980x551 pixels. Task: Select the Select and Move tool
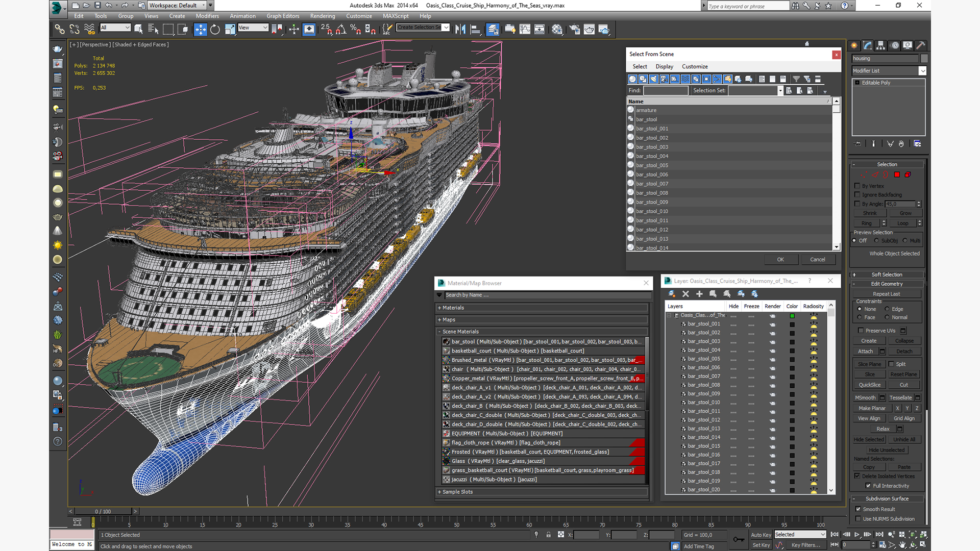click(201, 30)
